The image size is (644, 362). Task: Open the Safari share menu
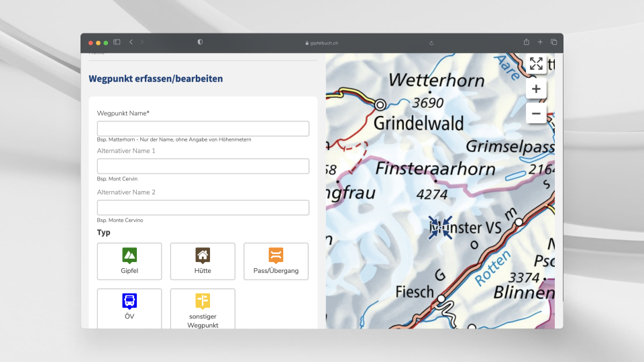click(527, 42)
